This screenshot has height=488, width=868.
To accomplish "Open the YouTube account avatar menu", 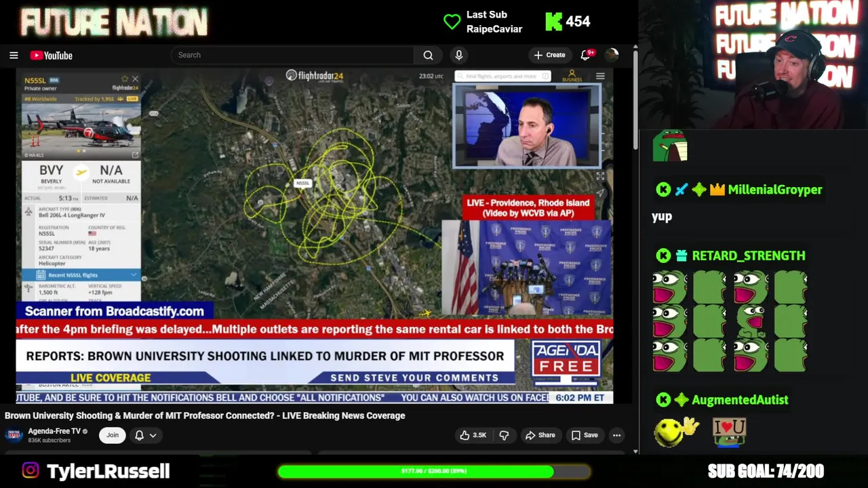I will (612, 55).
